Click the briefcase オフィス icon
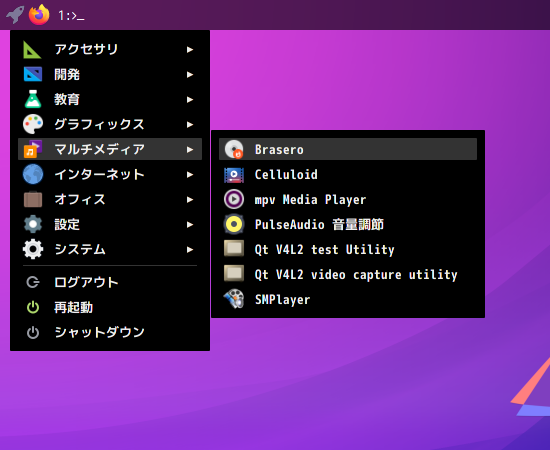The height and width of the screenshot is (450, 550). pos(33,199)
